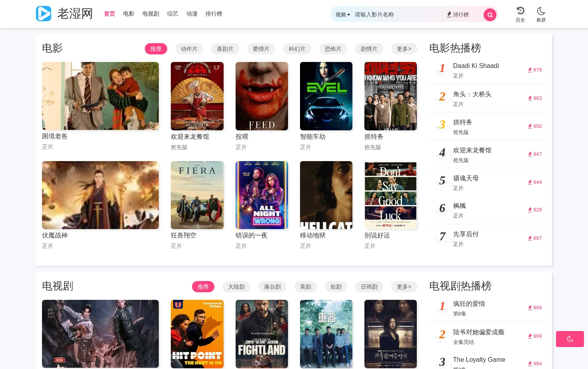Select the 美剧 TV filter tab
The width and height of the screenshot is (588, 369).
[x=306, y=287]
